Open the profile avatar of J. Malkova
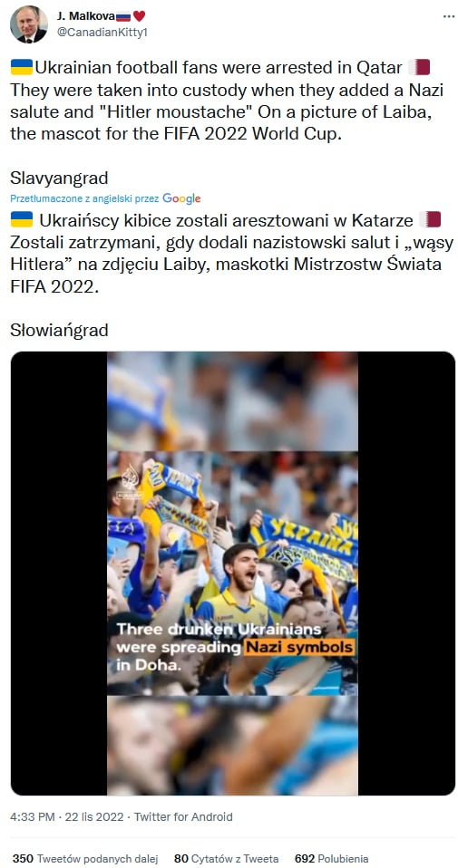The height and width of the screenshot is (868, 458). point(29,24)
